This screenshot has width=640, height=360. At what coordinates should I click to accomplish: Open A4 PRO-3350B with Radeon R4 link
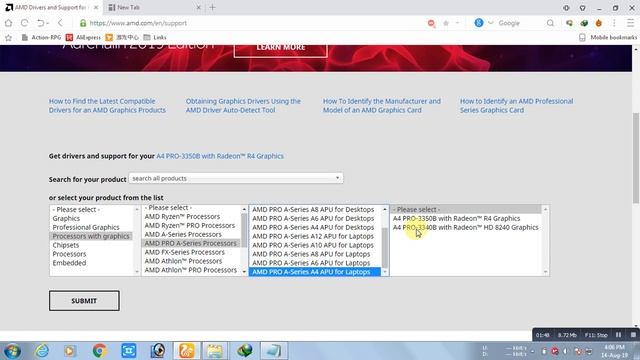click(220, 156)
